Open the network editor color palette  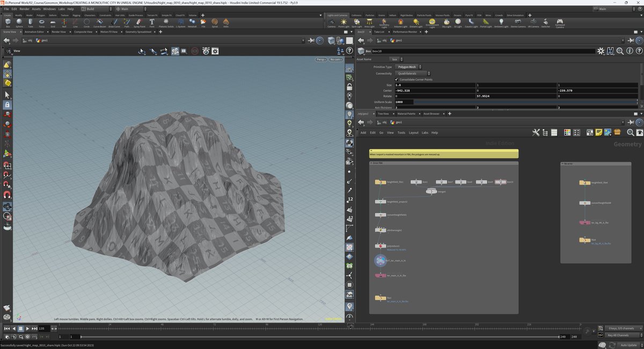(567, 133)
